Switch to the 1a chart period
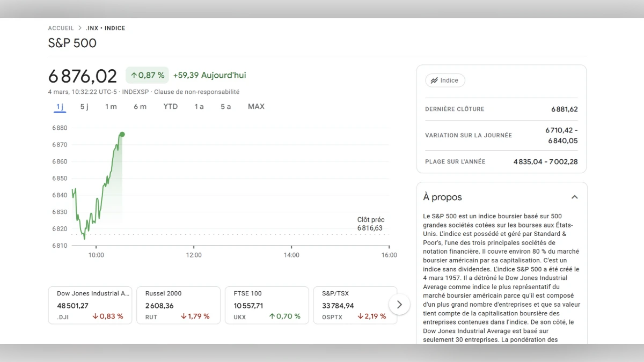 coord(199,106)
